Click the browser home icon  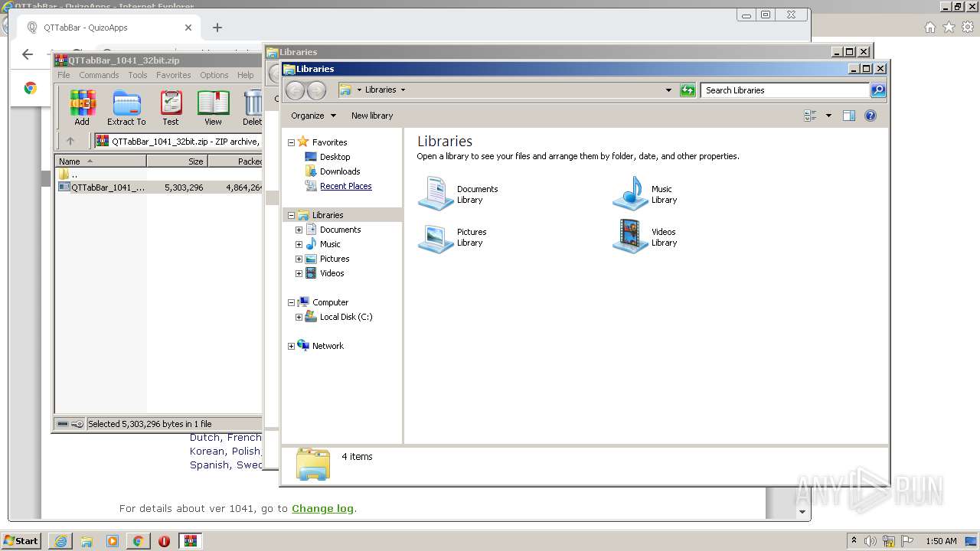coord(929,28)
